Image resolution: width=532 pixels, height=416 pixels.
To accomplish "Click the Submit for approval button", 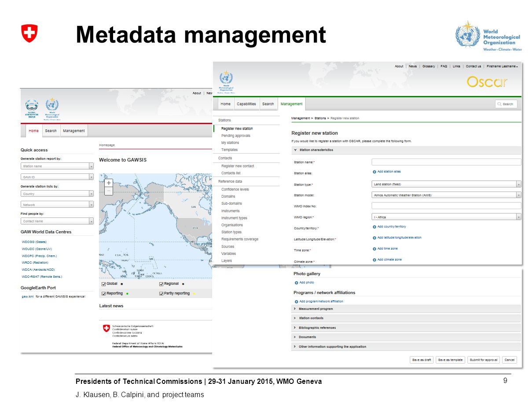I will click(484, 360).
